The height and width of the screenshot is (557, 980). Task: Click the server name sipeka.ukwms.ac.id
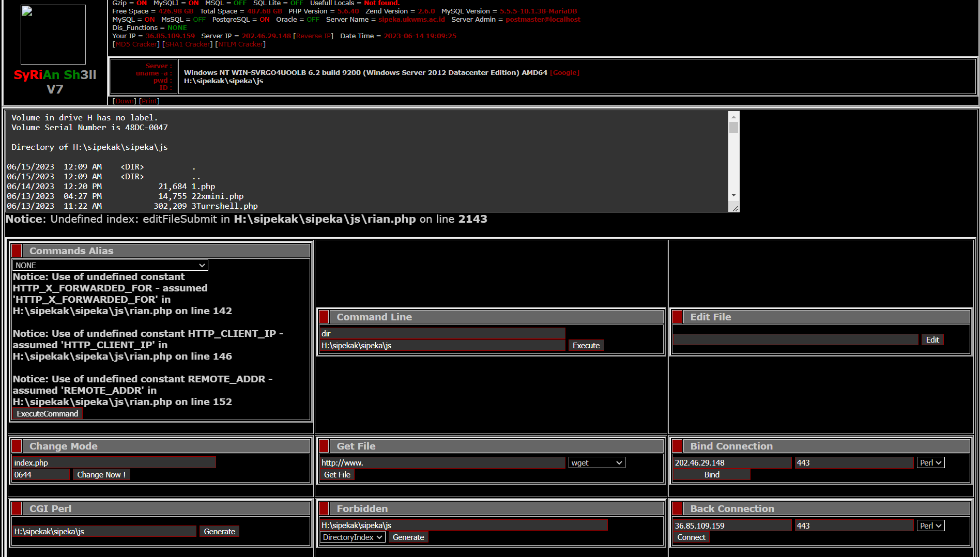click(x=411, y=20)
